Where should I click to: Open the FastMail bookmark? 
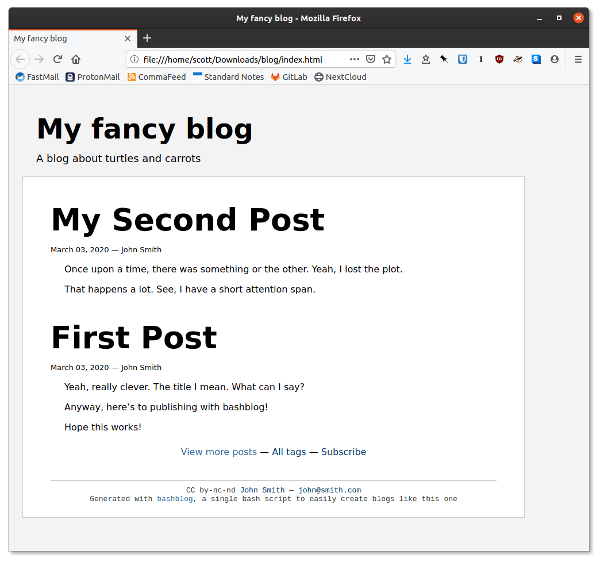[37, 77]
